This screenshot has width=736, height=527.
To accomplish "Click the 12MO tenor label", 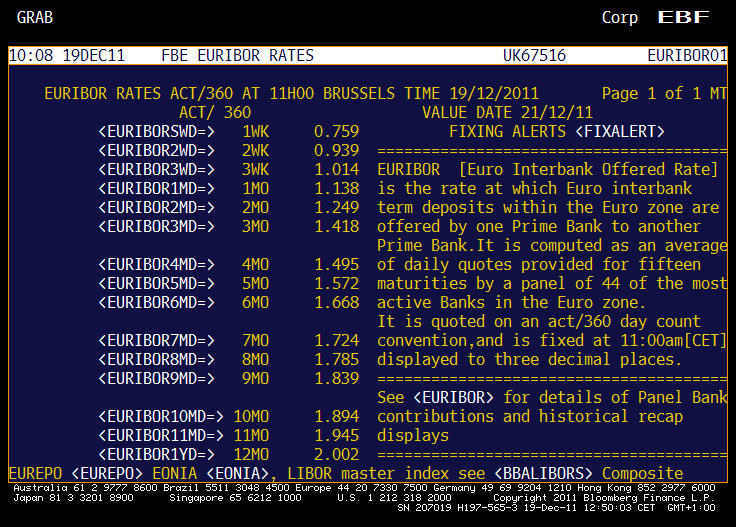I will [252, 455].
